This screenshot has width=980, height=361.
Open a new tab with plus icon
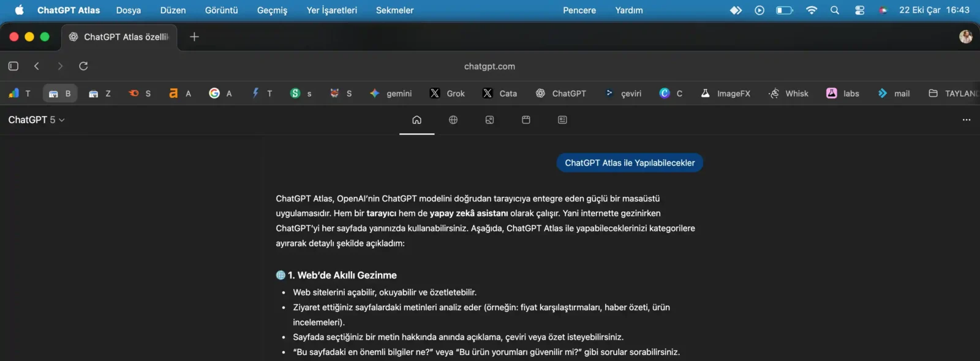[x=194, y=37]
